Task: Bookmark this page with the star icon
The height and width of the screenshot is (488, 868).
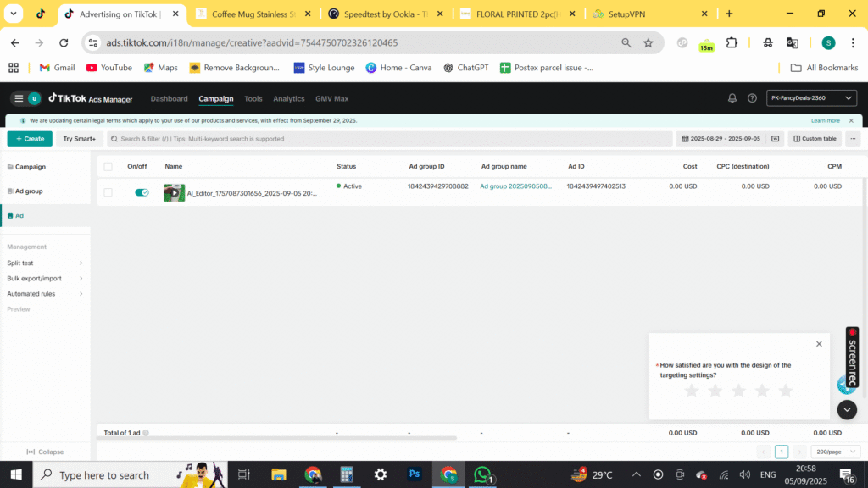Action: pyautogui.click(x=648, y=42)
